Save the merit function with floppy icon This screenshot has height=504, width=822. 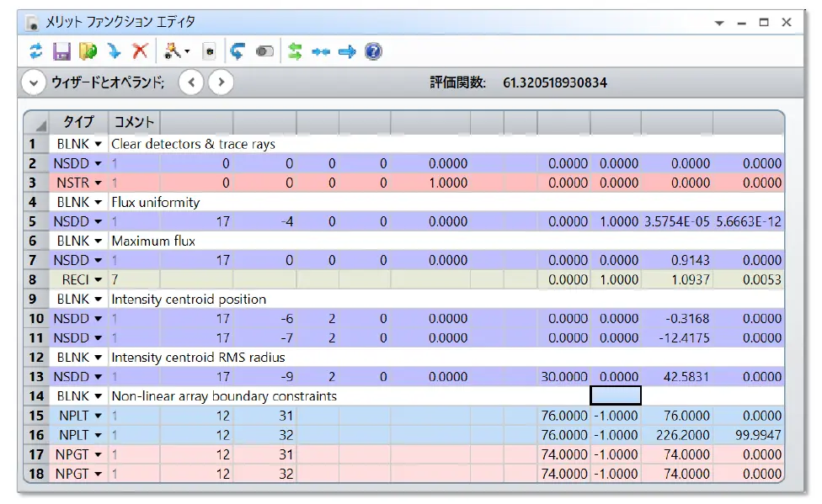point(61,52)
